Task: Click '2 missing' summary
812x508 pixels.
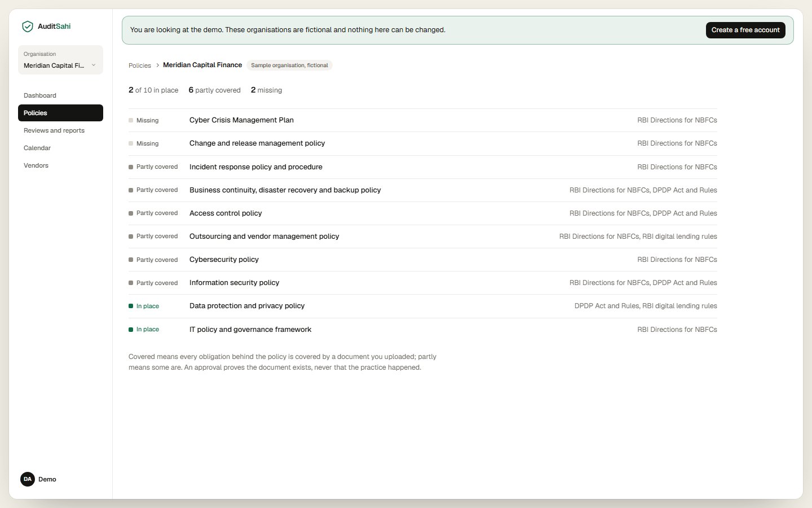Action: (266, 90)
